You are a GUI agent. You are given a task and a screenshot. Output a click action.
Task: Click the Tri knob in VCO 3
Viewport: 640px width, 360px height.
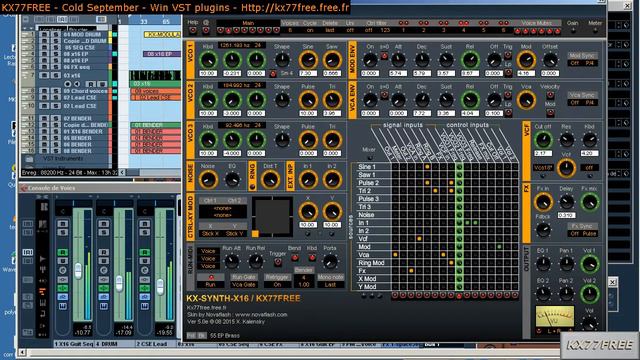[332, 140]
